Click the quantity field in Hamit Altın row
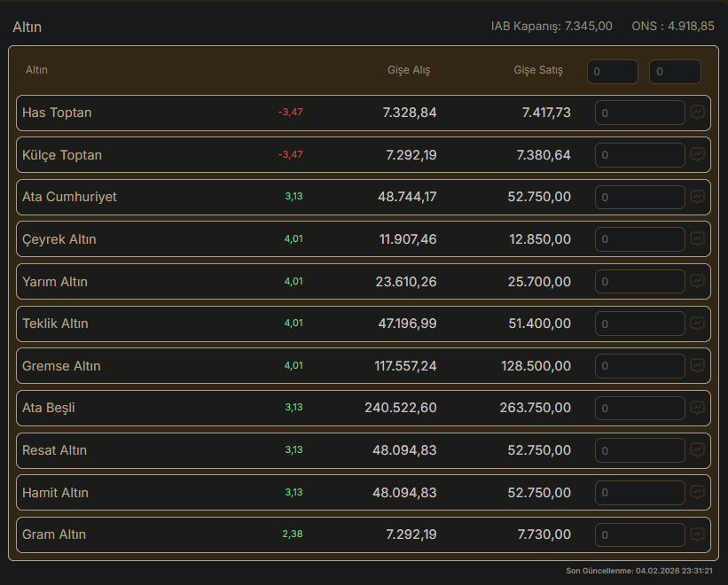The image size is (728, 585). [x=639, y=493]
